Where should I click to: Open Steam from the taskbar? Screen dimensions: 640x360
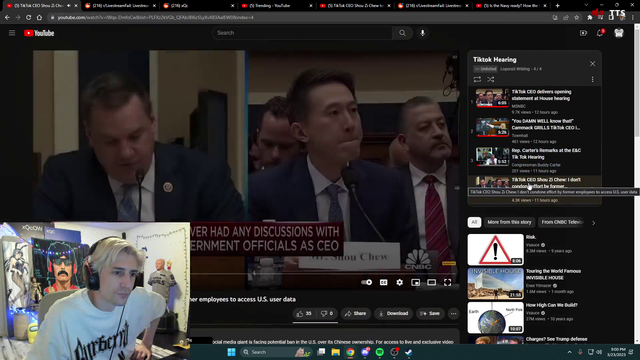409,352
